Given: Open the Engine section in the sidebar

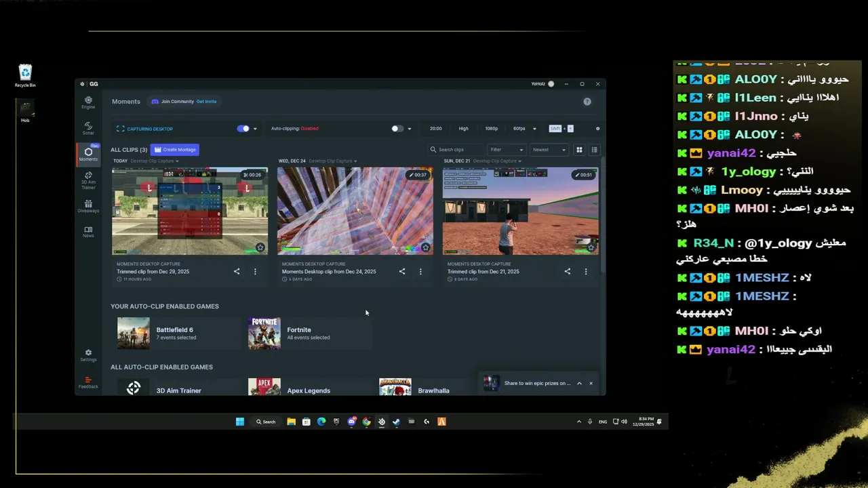Looking at the screenshot, I should click(x=88, y=102).
